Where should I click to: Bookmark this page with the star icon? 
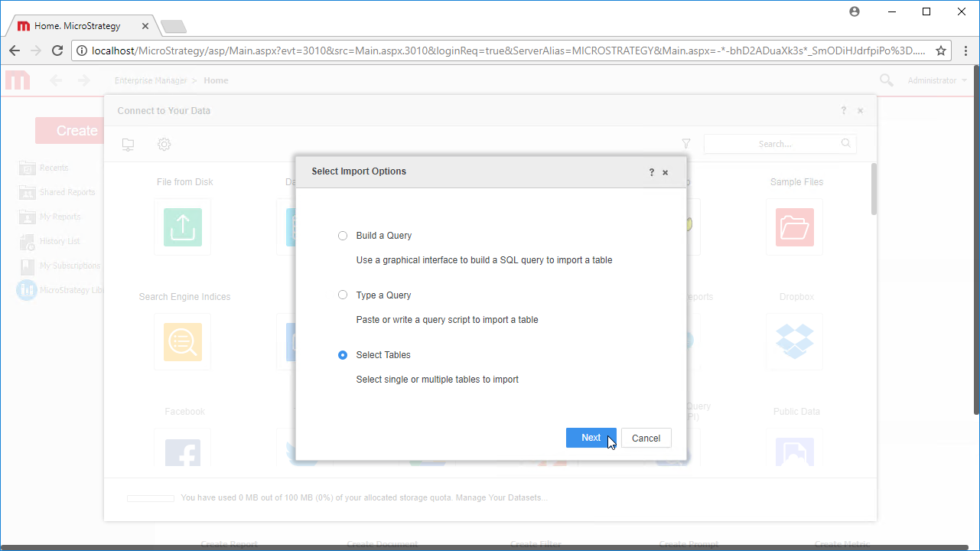click(941, 51)
